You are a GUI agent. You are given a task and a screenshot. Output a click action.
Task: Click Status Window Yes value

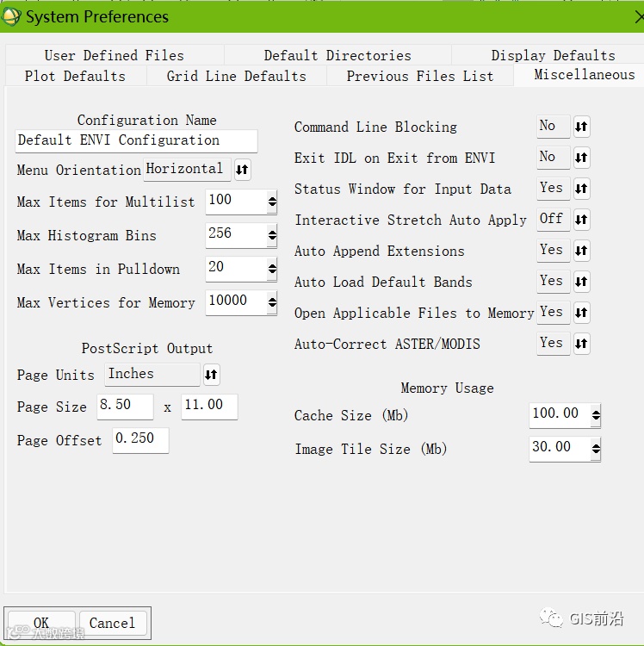[554, 189]
